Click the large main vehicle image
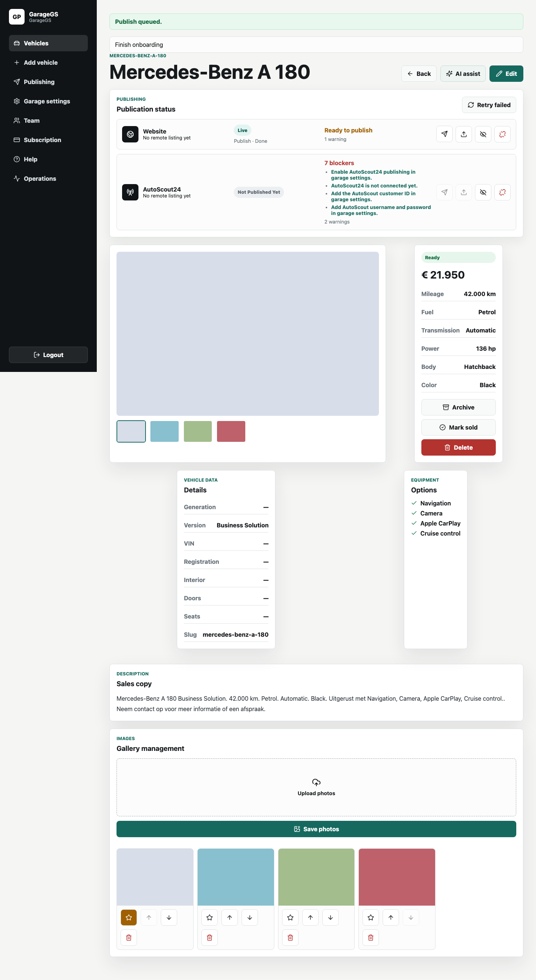 pos(248,334)
